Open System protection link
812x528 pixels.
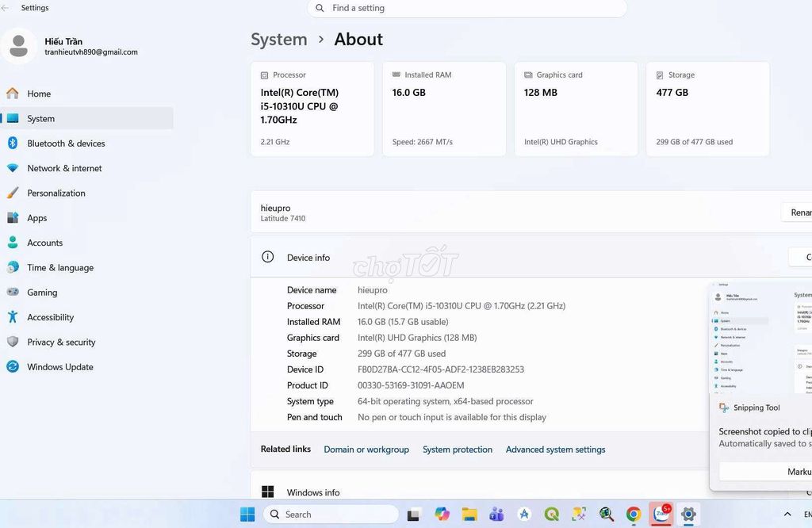pos(458,450)
